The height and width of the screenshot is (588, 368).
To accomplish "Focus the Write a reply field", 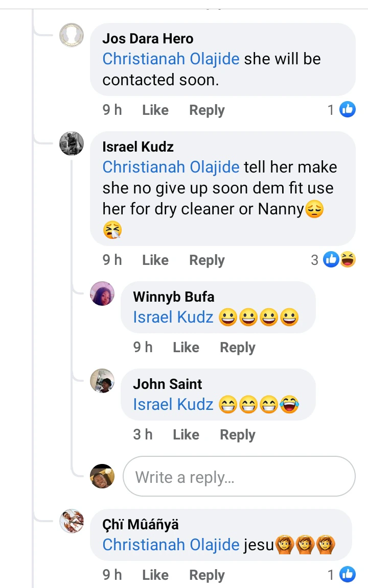I will point(239,477).
